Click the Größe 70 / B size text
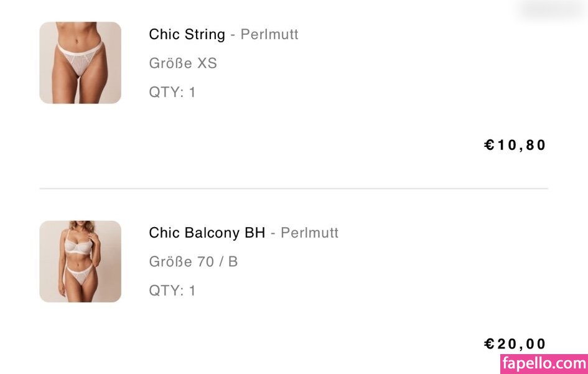Viewport: 588px width, 374px height. click(194, 262)
